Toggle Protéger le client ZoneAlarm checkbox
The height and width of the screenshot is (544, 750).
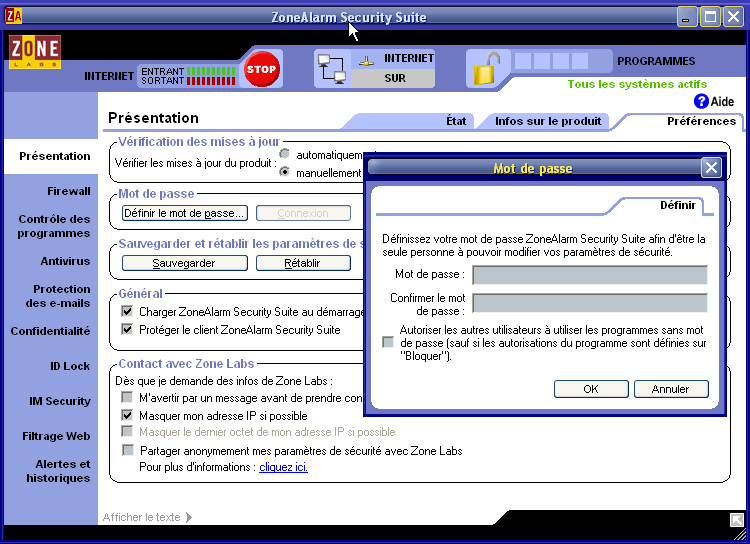pyautogui.click(x=127, y=329)
